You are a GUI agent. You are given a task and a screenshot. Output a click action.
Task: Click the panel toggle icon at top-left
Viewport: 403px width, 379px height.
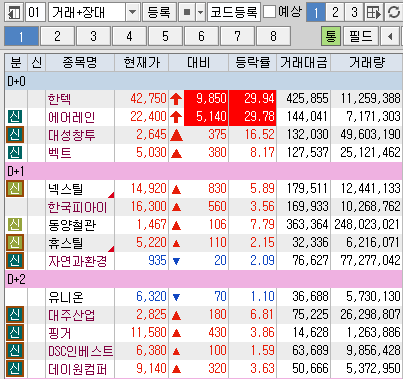click(14, 12)
